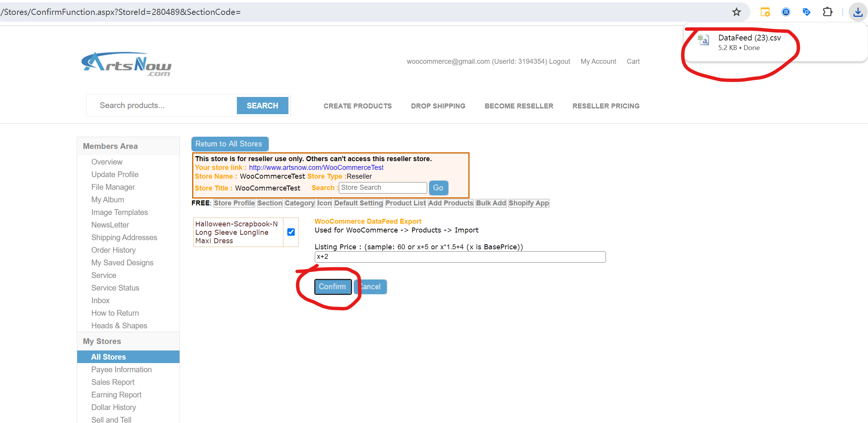Open Shipping Addresses in sidebar
868x423 pixels.
point(124,237)
